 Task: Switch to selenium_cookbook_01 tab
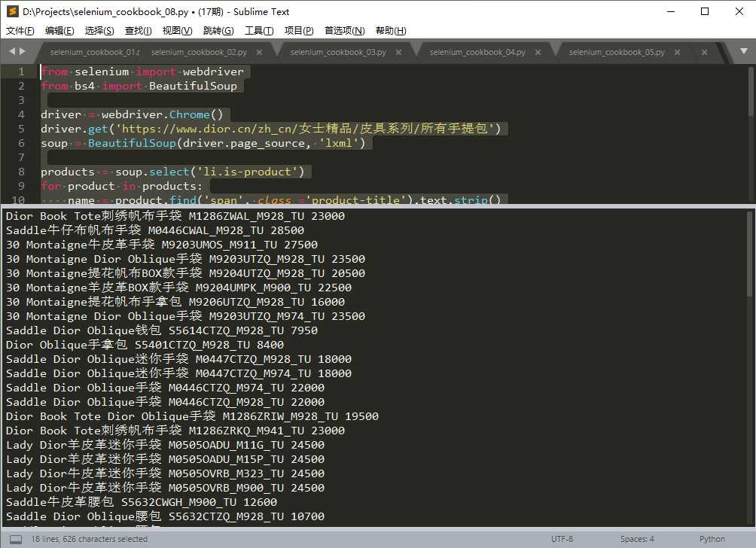point(94,52)
